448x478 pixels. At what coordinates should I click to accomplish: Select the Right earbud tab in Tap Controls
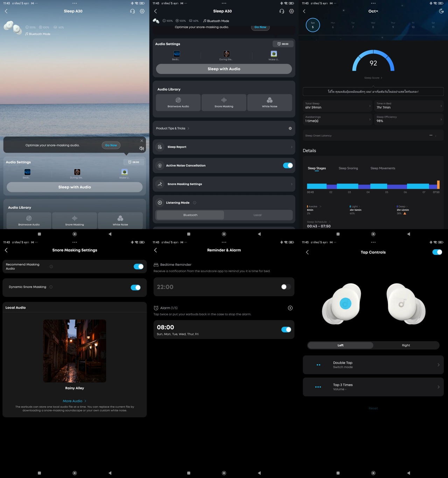click(406, 345)
